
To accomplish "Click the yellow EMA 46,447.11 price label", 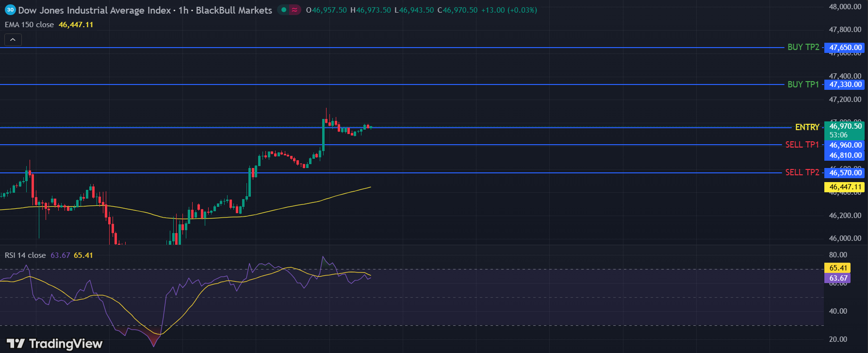I will (845, 187).
